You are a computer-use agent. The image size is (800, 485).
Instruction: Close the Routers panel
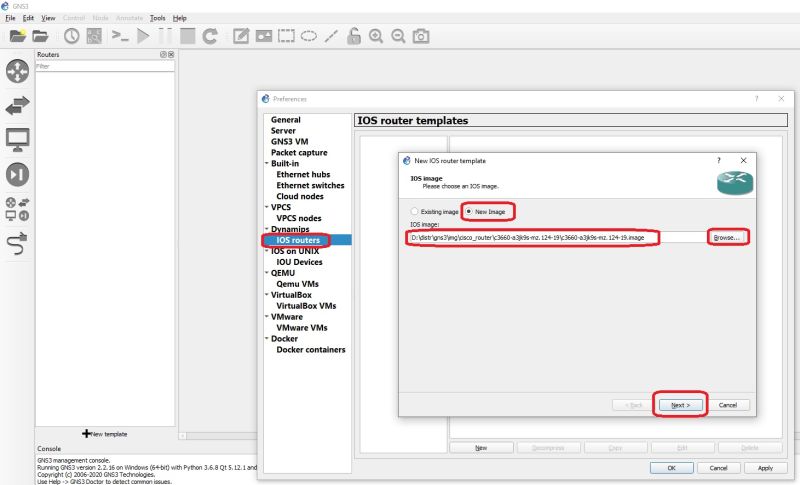pos(171,54)
